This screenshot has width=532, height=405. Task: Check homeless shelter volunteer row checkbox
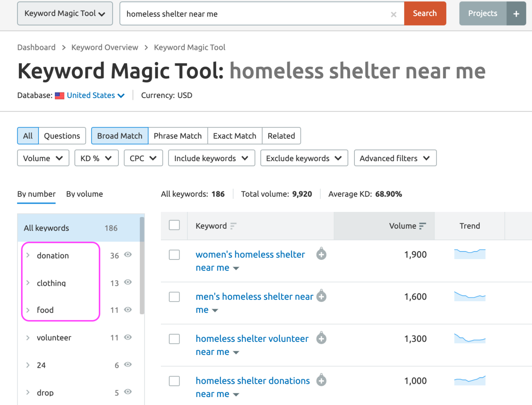(174, 339)
